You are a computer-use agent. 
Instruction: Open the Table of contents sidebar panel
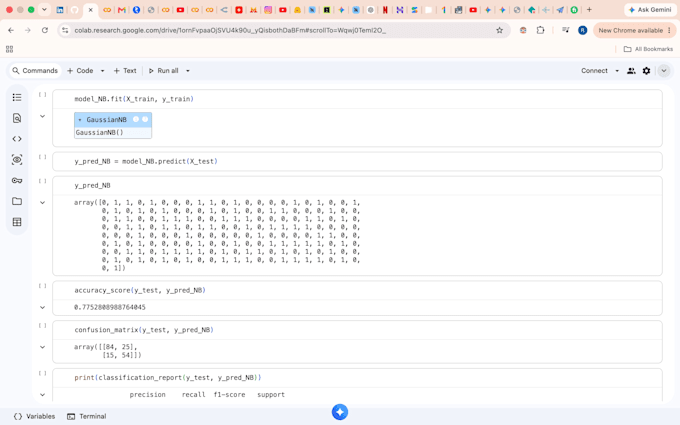(17, 97)
